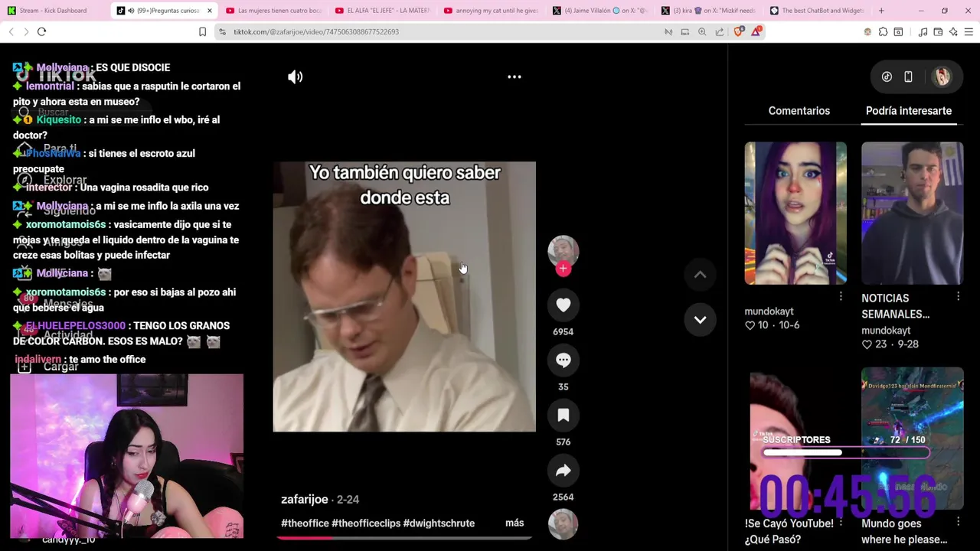Switch to the 'Jaime Villalón on X' tab
Screen dimensions: 980x551
601,11
